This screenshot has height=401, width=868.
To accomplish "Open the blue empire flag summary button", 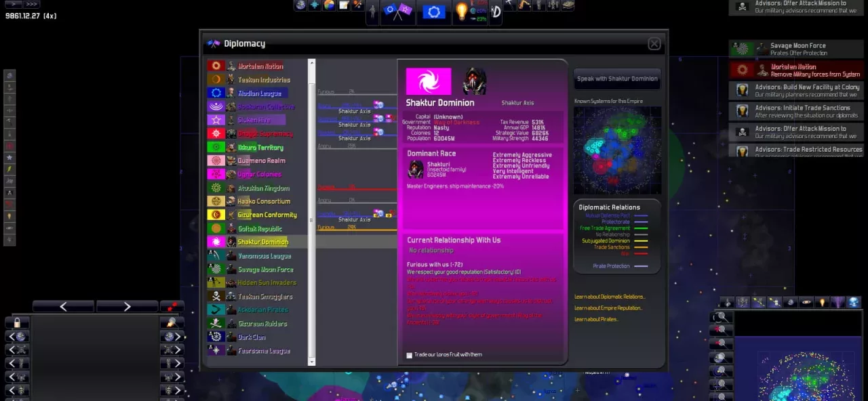I will point(434,12).
